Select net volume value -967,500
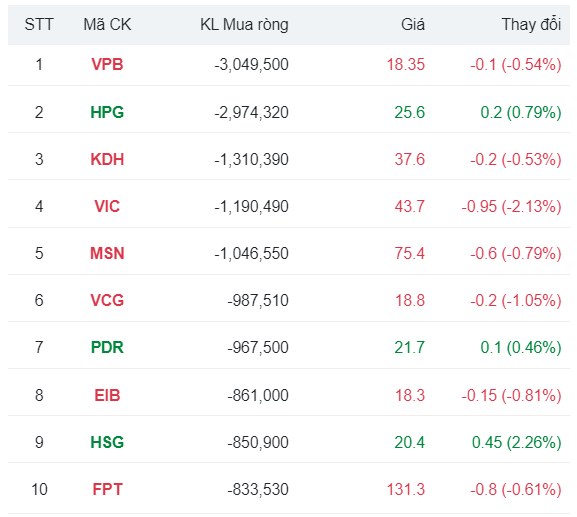This screenshot has height=517, width=577. 258,347
